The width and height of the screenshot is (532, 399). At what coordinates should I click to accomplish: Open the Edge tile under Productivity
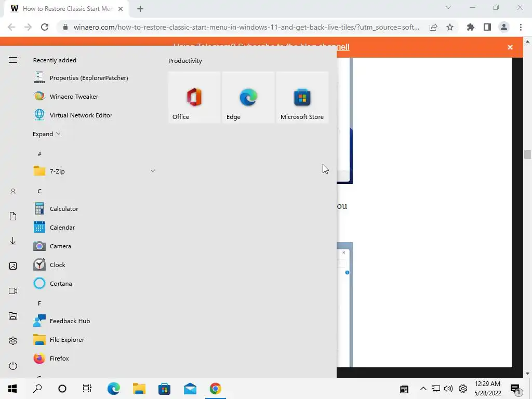tap(248, 97)
